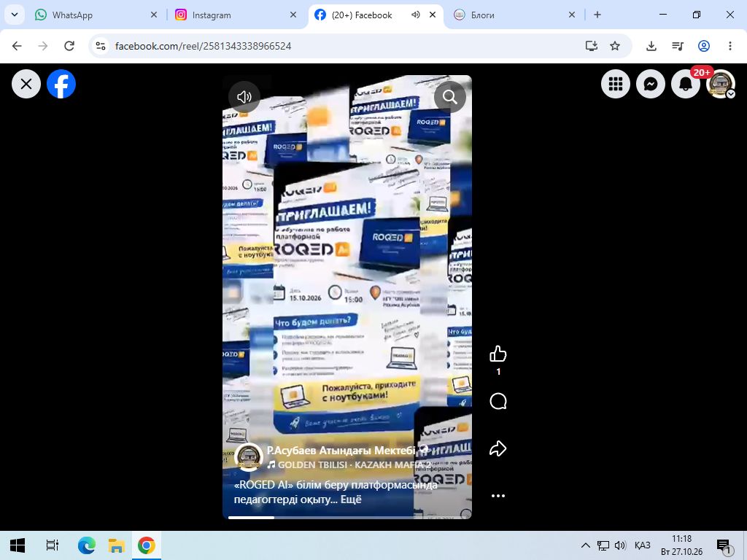Open Chrome profile button
747x560 pixels.
(704, 46)
